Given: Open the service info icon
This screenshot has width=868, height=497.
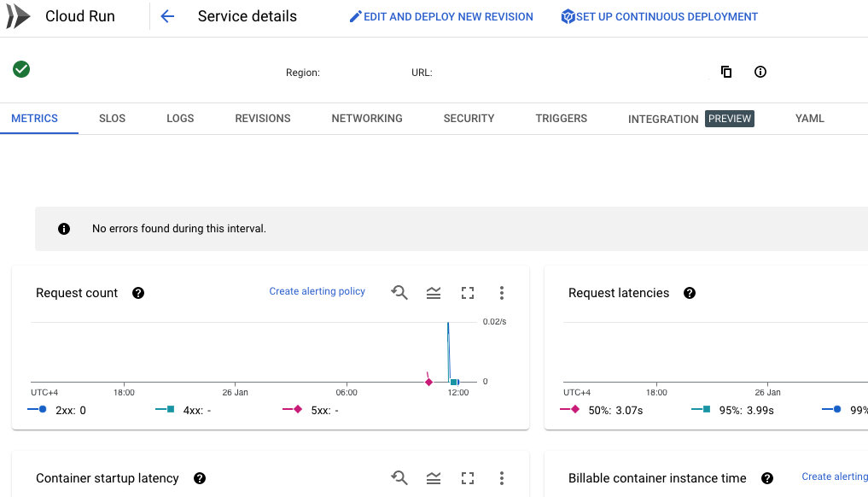Looking at the screenshot, I should click(760, 72).
